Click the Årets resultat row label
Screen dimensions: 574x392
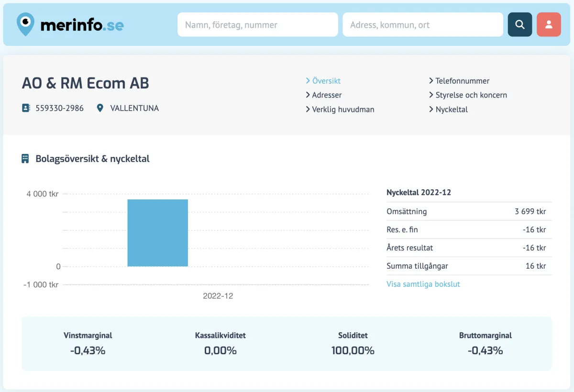(x=410, y=248)
